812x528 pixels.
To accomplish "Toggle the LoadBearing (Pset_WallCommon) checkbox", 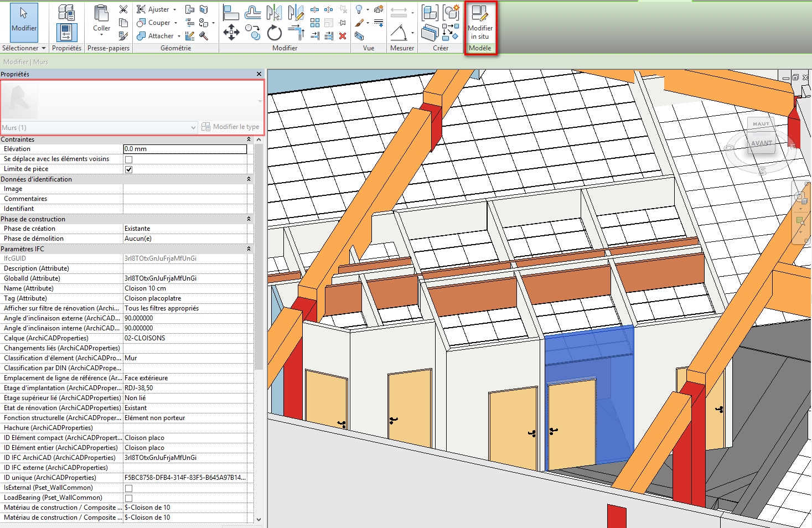I will [x=129, y=498].
